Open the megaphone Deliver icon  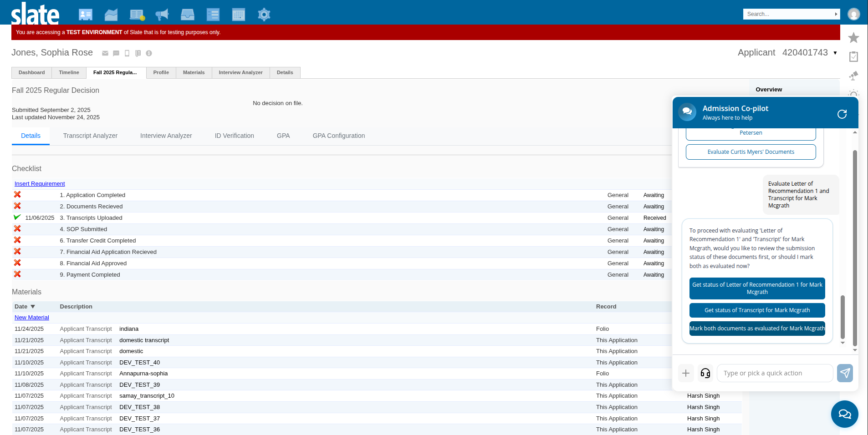162,15
